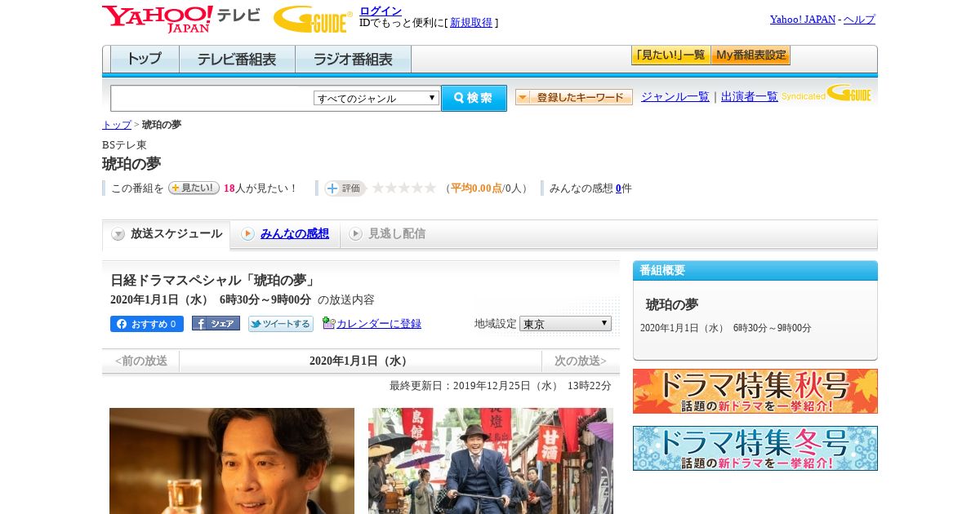Go to Yahoo! JAPAN link
Viewport: 980px width, 514px height.
(x=802, y=19)
